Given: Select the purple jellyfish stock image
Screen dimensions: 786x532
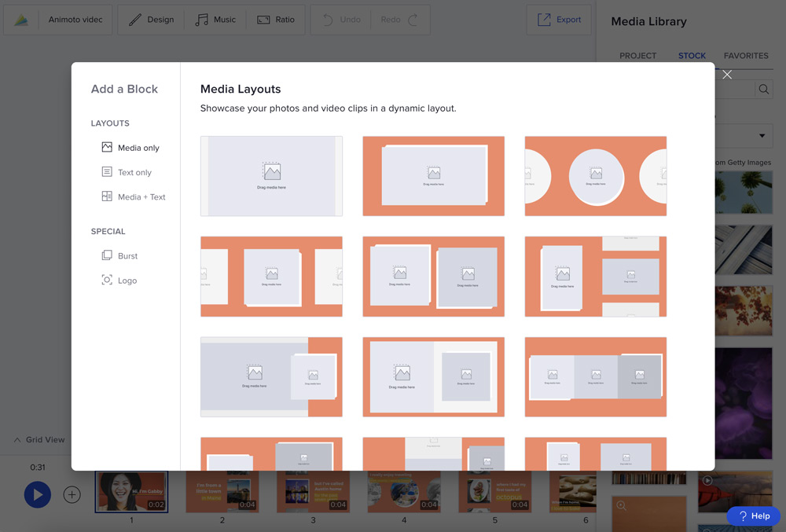Looking at the screenshot, I should 744,403.
